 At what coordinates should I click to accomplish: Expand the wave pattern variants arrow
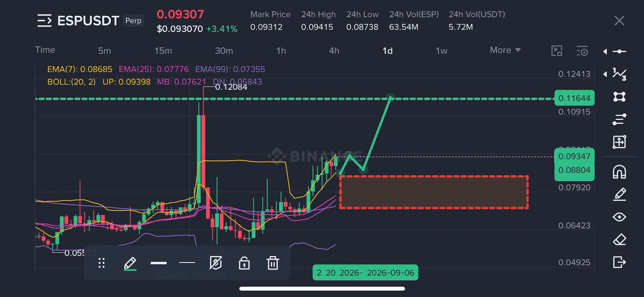tap(605, 74)
